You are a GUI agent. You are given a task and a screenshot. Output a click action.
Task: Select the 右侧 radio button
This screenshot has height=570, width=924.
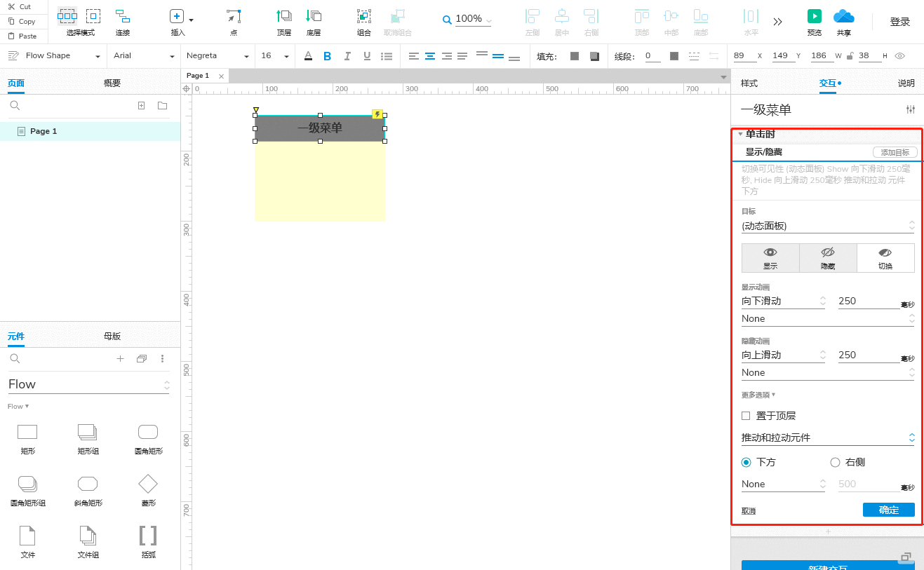tap(835, 462)
